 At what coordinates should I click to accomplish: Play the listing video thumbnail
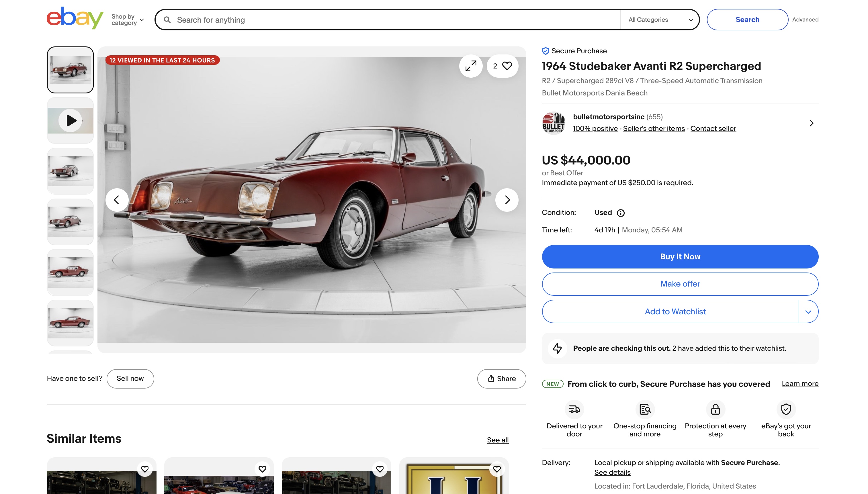[x=70, y=120]
